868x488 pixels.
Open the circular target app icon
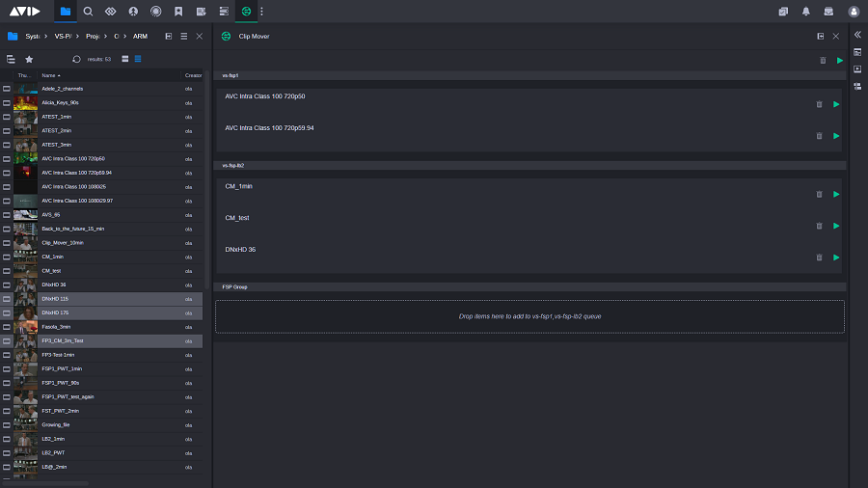point(156,11)
